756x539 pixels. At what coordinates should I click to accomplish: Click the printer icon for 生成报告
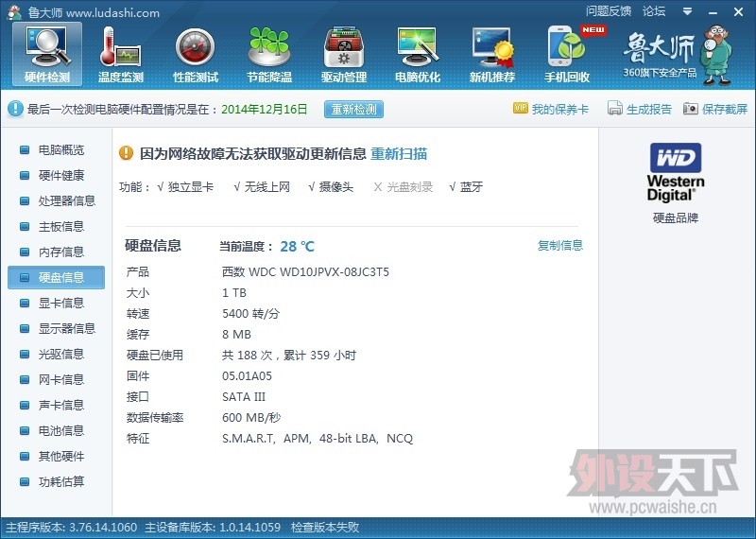coord(615,108)
